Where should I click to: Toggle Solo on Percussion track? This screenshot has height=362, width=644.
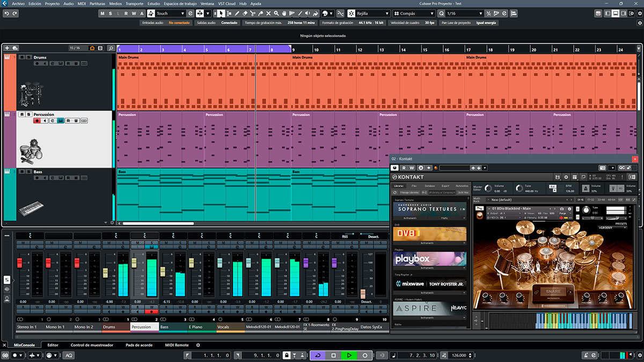pyautogui.click(x=28, y=114)
